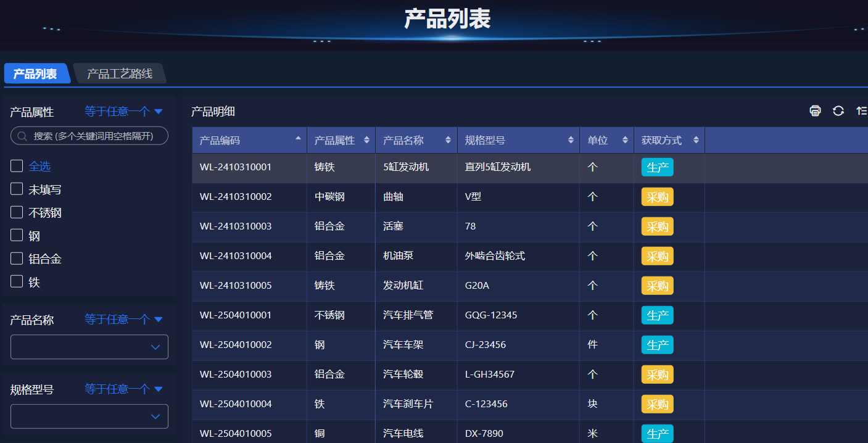Click spec cell DX-7890

pyautogui.click(x=484, y=434)
